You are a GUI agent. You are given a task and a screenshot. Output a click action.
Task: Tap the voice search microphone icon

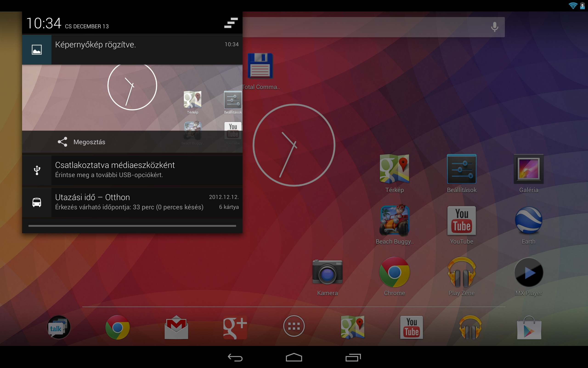pos(495,27)
